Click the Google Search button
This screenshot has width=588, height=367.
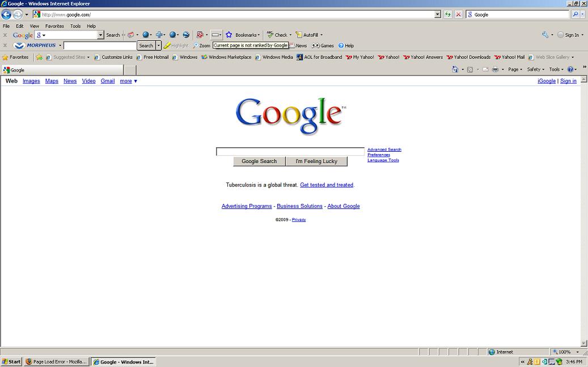pyautogui.click(x=259, y=161)
